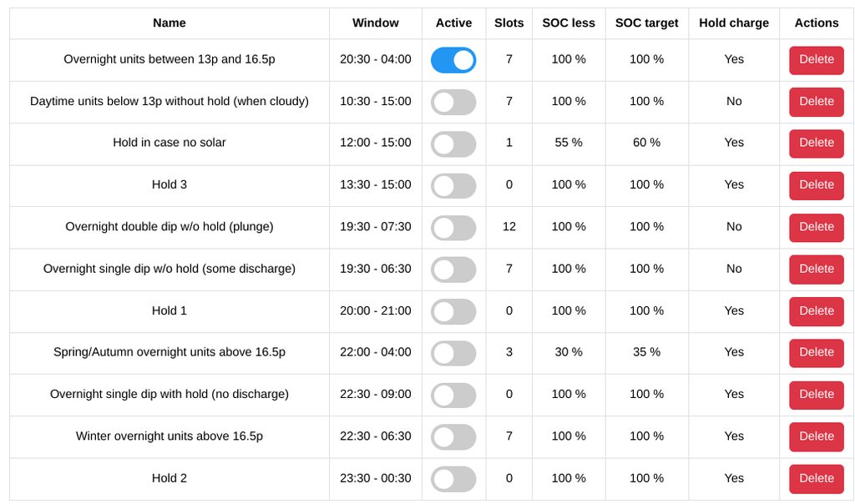Activate the 'Hold 3' schedule toggle
855x504 pixels.
point(453,185)
